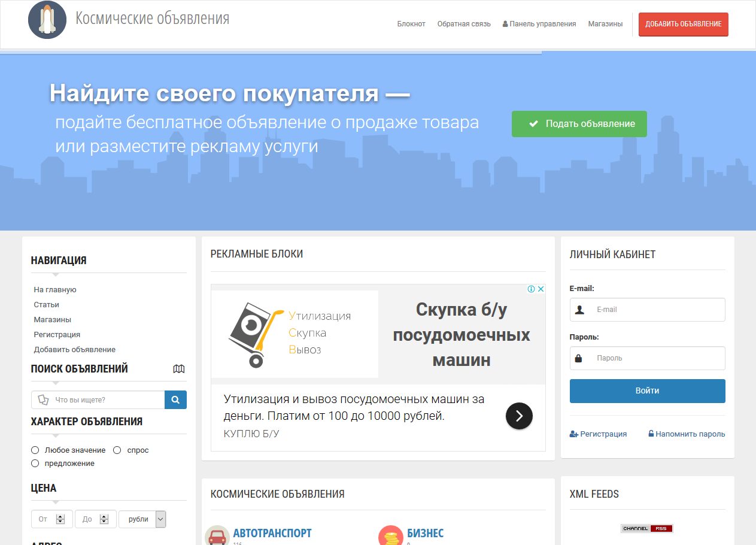This screenshot has width=756, height=545.
Task: Open Блокнот in top menu
Action: [411, 24]
